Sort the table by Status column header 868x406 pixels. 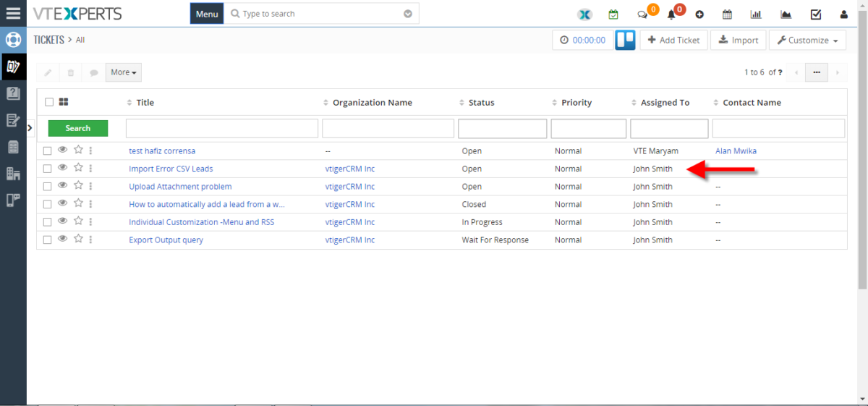[x=481, y=103]
